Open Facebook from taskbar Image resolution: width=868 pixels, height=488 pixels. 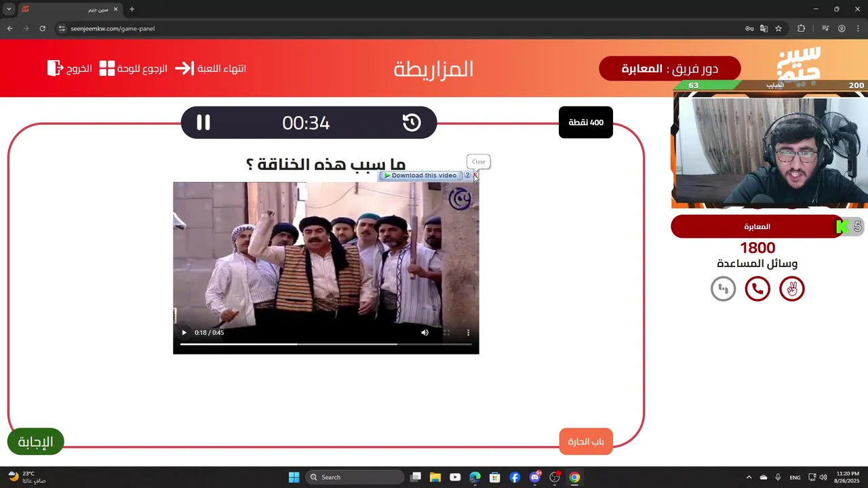[515, 477]
